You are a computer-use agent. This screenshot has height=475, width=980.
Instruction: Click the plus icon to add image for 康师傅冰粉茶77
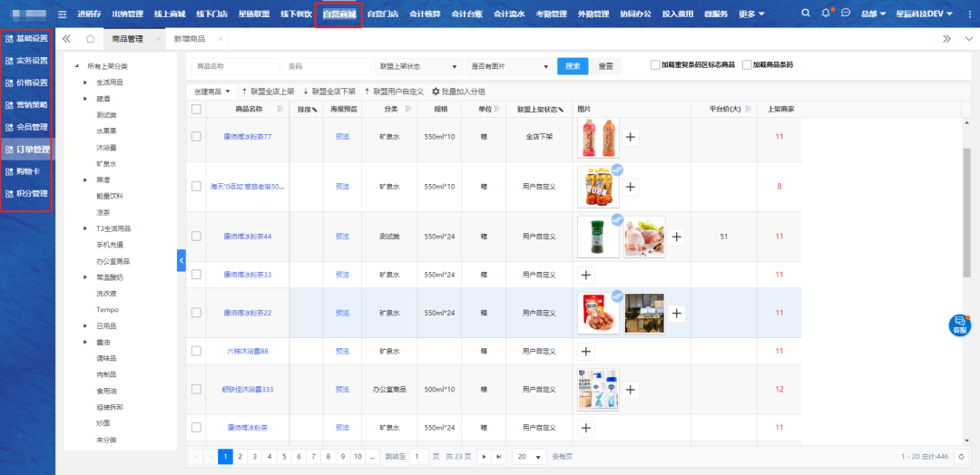click(632, 137)
